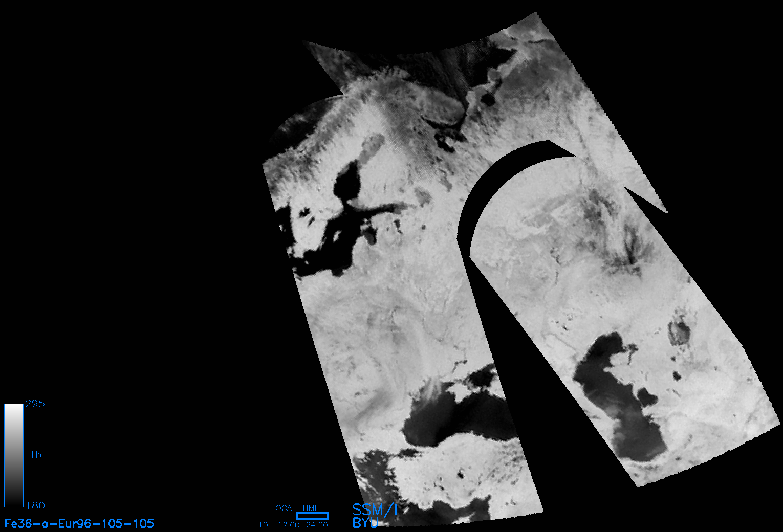Click the 295 maximum scale value

click(x=35, y=404)
